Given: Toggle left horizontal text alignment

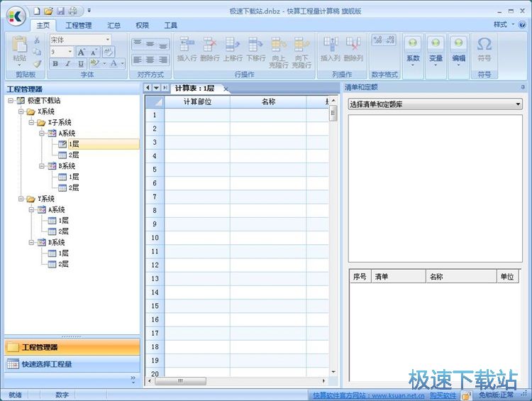Looking at the screenshot, I should [138, 60].
